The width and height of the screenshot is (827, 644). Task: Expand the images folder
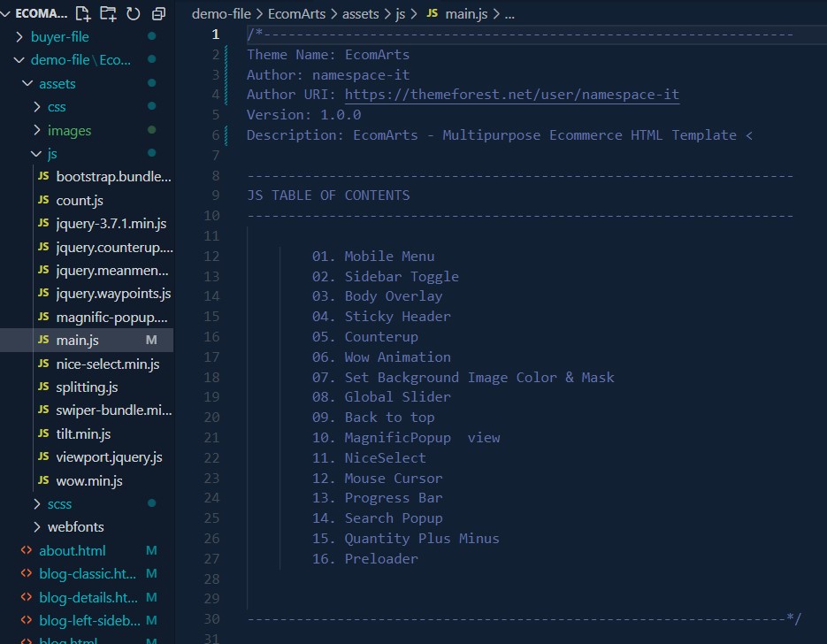click(x=69, y=131)
